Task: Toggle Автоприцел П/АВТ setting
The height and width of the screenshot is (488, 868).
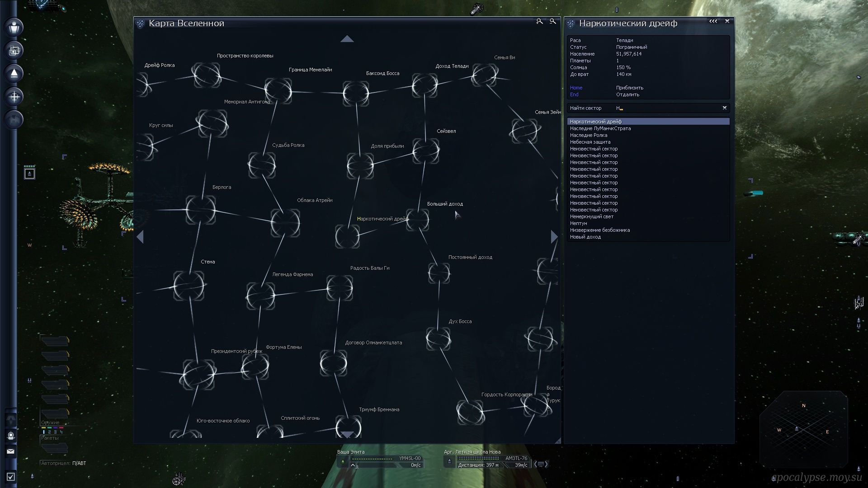Action: click(x=63, y=463)
